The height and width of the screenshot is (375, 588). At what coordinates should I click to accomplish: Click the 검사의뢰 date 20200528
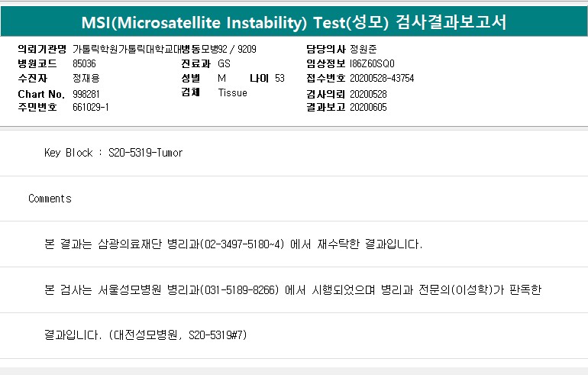(368, 93)
